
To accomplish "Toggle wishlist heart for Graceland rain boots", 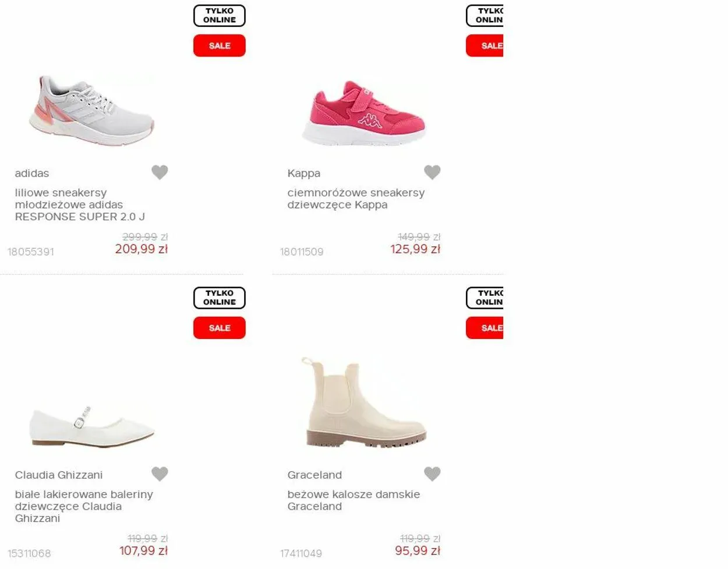I will (x=432, y=474).
